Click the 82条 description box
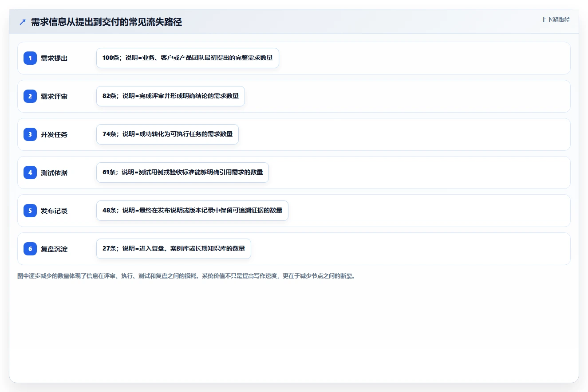This screenshot has width=588, height=392. [x=170, y=96]
